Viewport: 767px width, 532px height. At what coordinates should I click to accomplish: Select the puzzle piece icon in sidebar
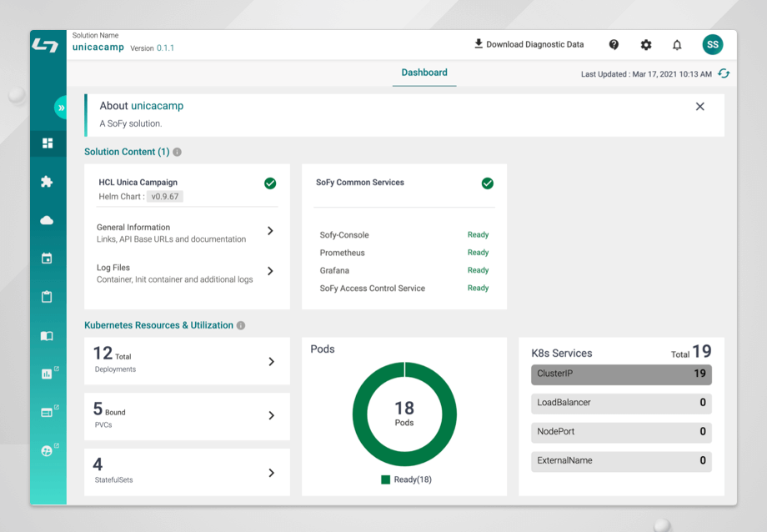click(x=48, y=181)
